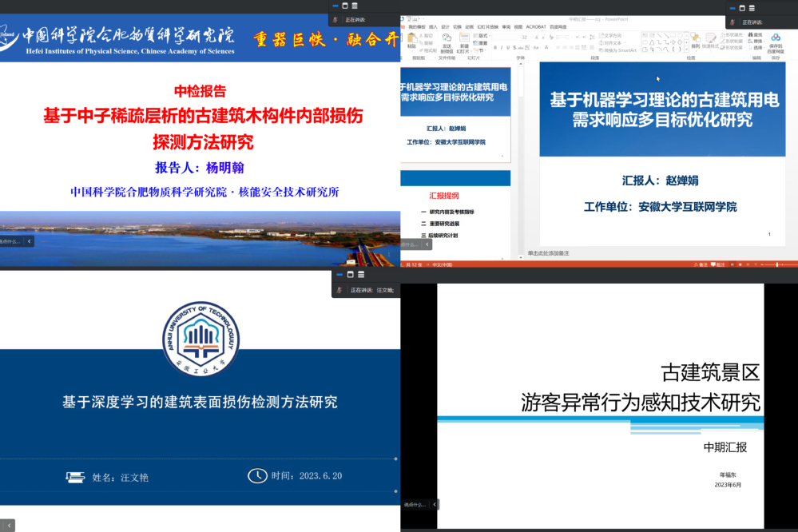Click the Quick Styles icon
The height and width of the screenshot is (532, 798).
(710, 40)
